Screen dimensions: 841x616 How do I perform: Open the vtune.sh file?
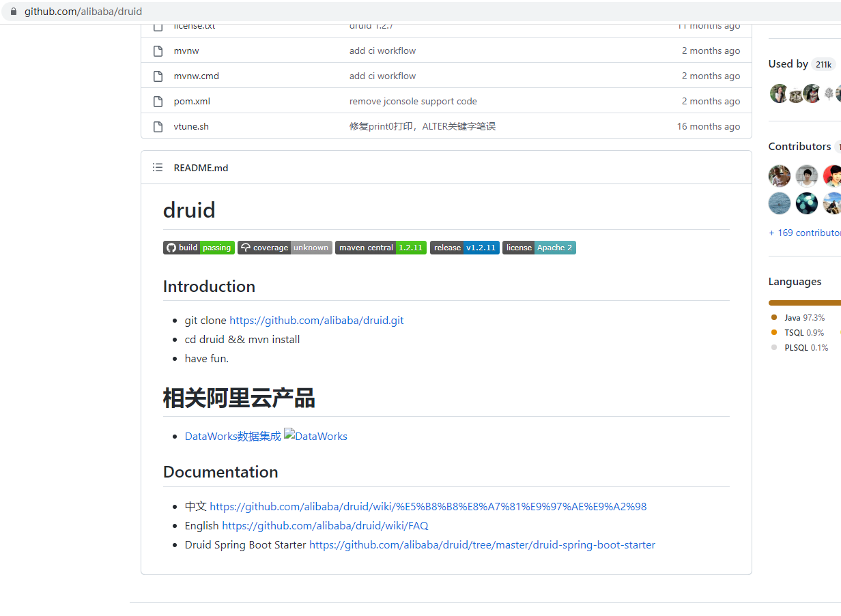click(x=191, y=127)
